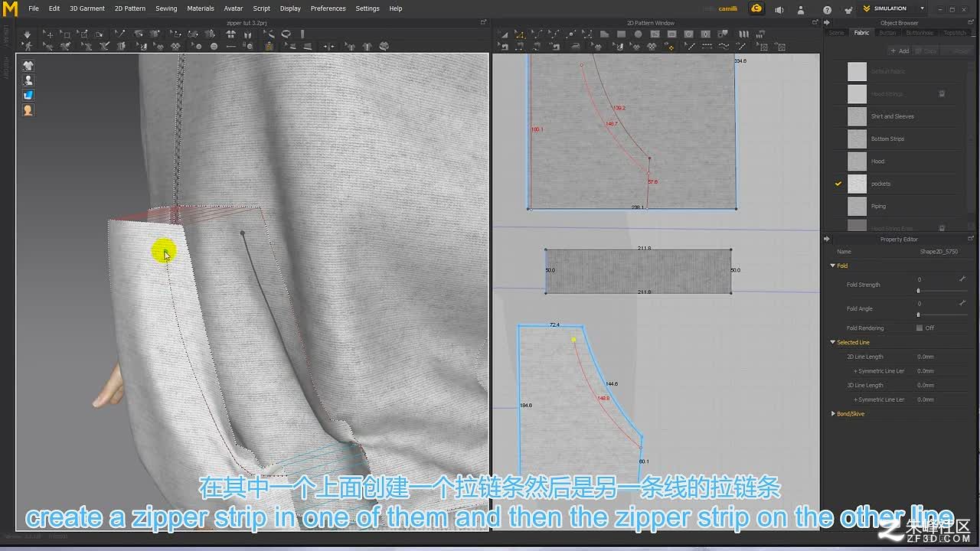The height and width of the screenshot is (551, 980).
Task: Click the Add fabric button
Action: (x=900, y=51)
